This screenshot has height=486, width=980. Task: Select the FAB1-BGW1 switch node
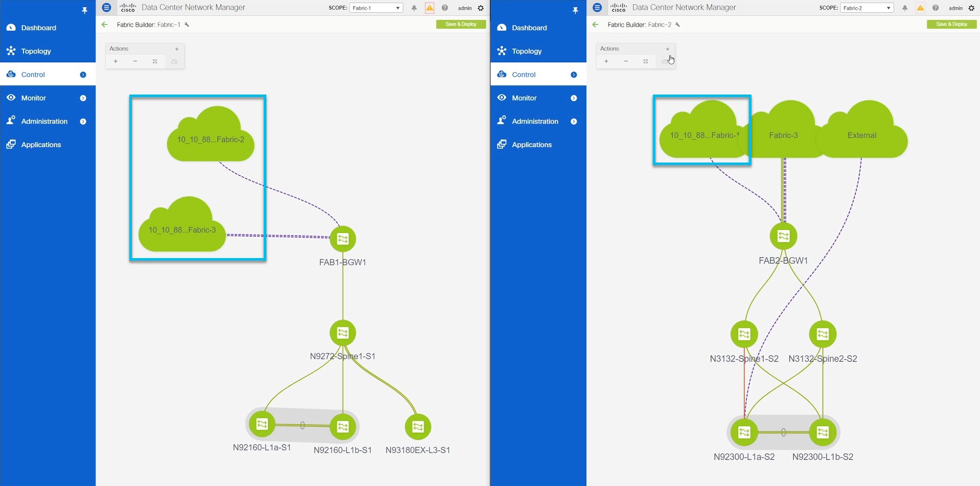click(x=343, y=239)
